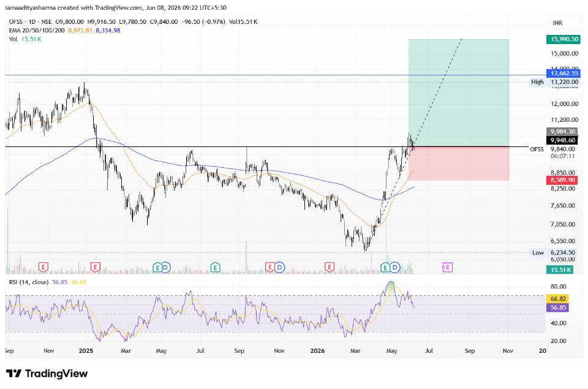Click the RSI (14, close) indicator legend
This screenshot has height=389, width=588.
(x=29, y=282)
